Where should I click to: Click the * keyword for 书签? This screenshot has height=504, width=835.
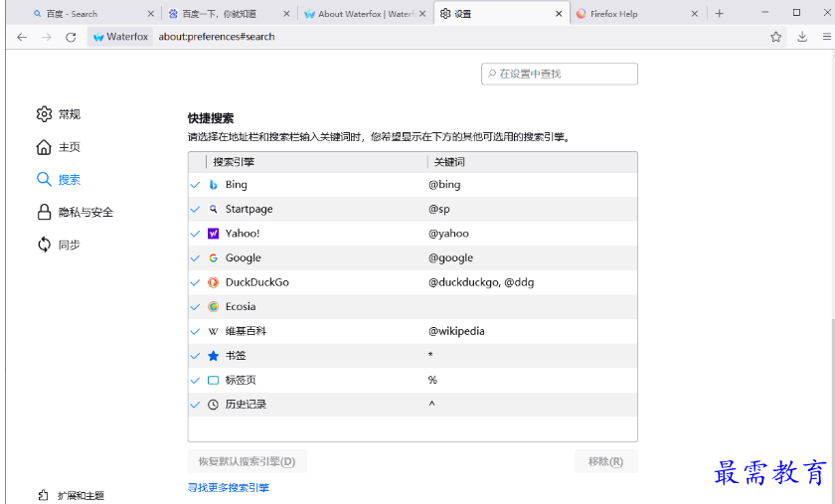(x=430, y=355)
